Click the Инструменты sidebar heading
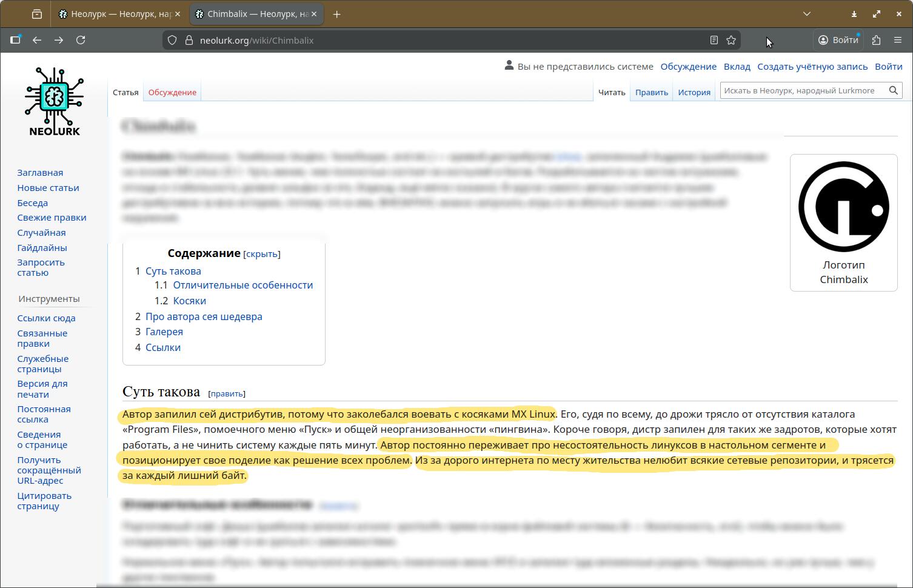 click(48, 299)
